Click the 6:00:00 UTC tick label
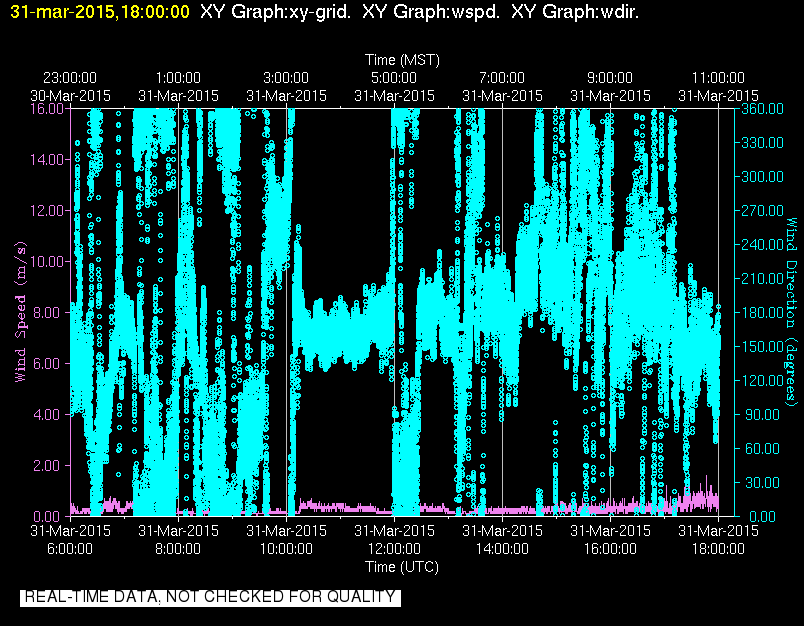 pyautogui.click(x=70, y=549)
